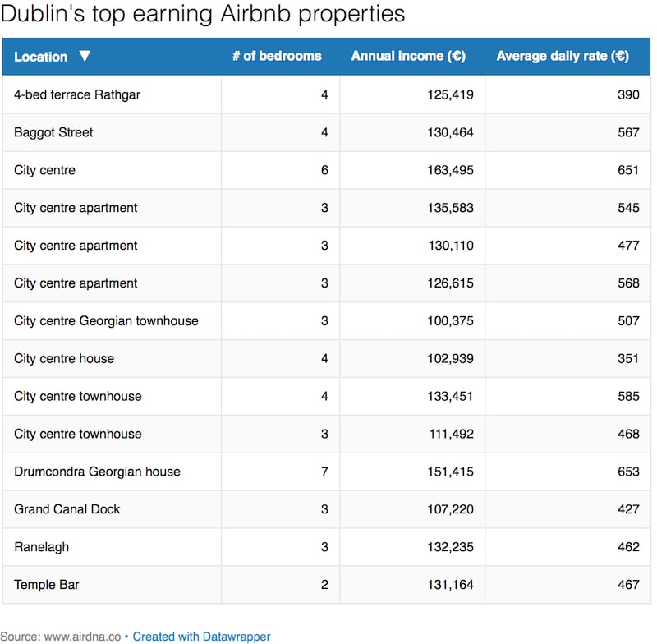Screen dimensions: 657x644
Task: Select the Ranelagh location cell
Action: [40, 547]
